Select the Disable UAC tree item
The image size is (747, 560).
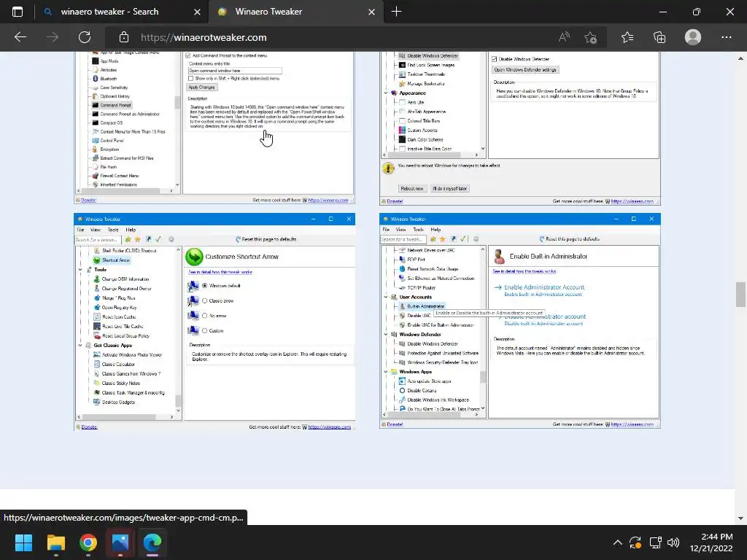click(419, 316)
